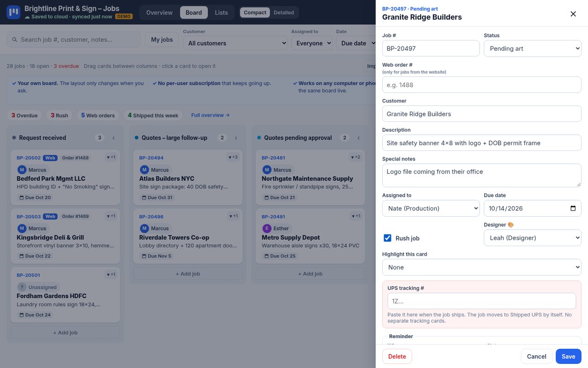The height and width of the screenshot is (368, 588).
Task: Switch to the Lists tab
Action: tap(221, 12)
